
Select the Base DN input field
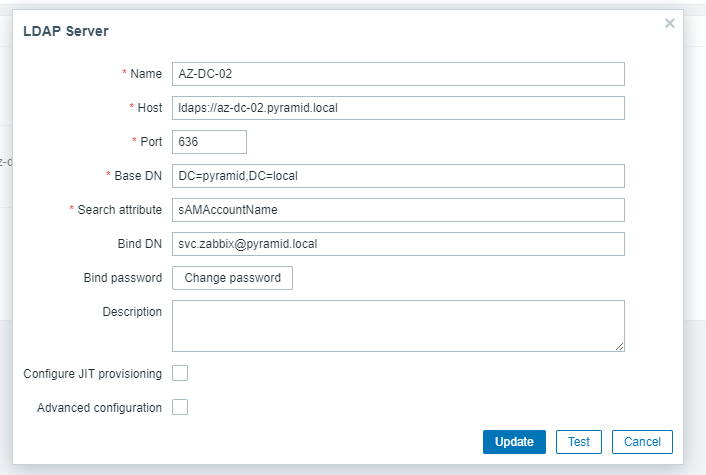tap(398, 176)
